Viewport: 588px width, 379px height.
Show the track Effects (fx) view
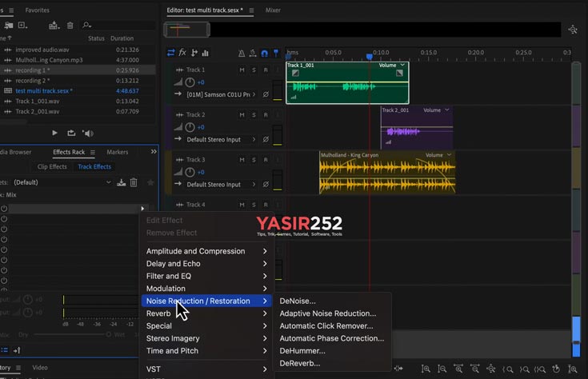click(182, 53)
